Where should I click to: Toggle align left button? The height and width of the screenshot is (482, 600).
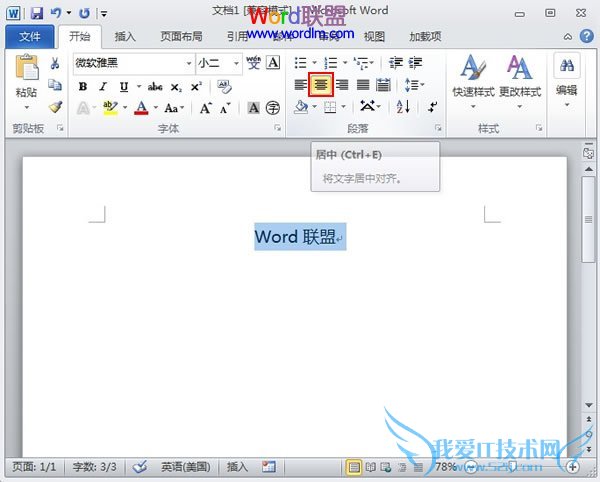click(301, 85)
